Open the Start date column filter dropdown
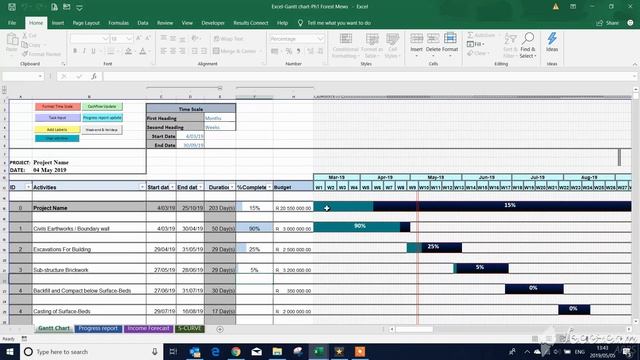 [172, 187]
